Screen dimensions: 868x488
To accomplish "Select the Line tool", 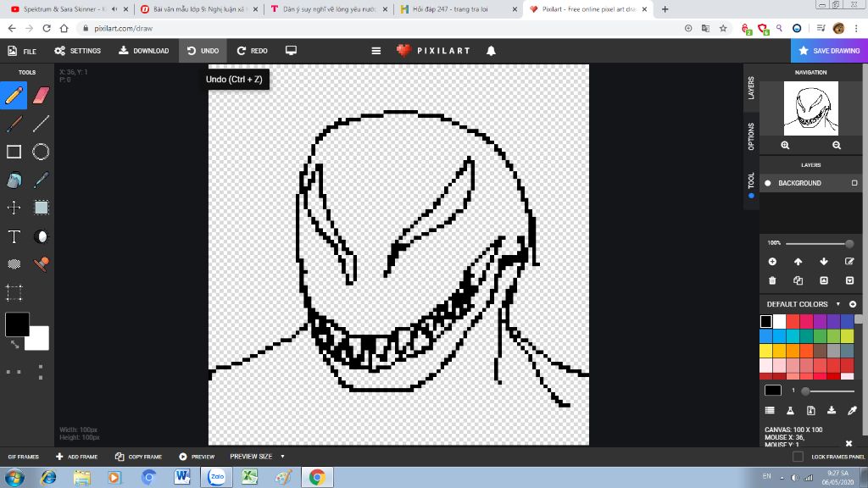I will click(41, 124).
